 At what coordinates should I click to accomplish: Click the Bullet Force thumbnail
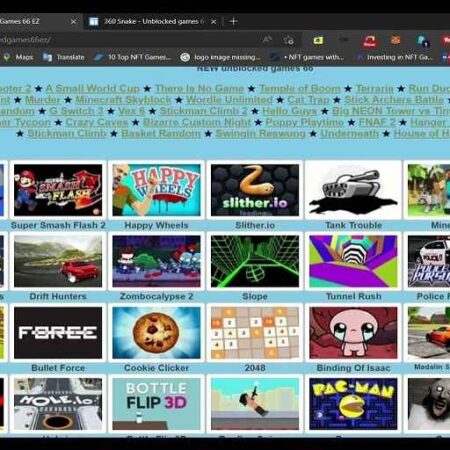(58, 333)
